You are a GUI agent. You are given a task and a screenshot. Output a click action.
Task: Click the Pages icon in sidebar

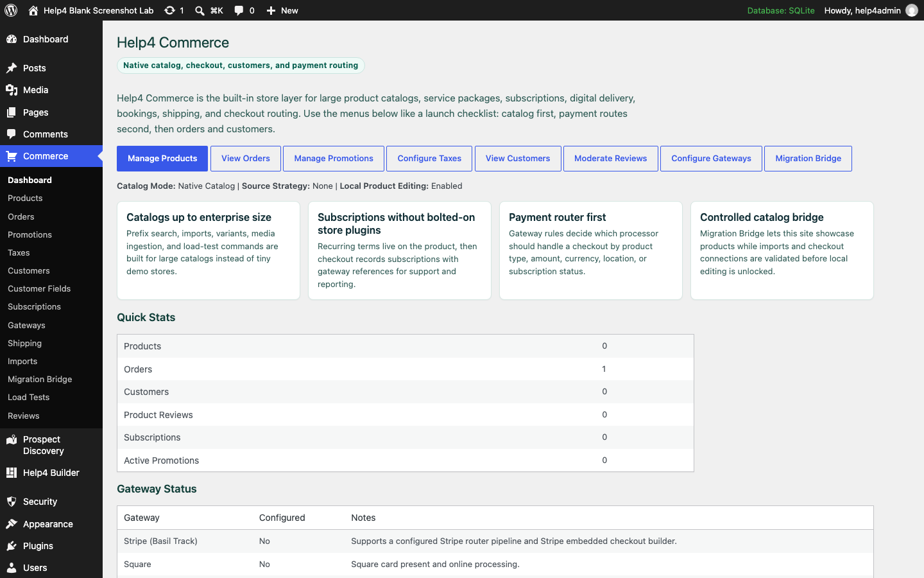(x=12, y=112)
